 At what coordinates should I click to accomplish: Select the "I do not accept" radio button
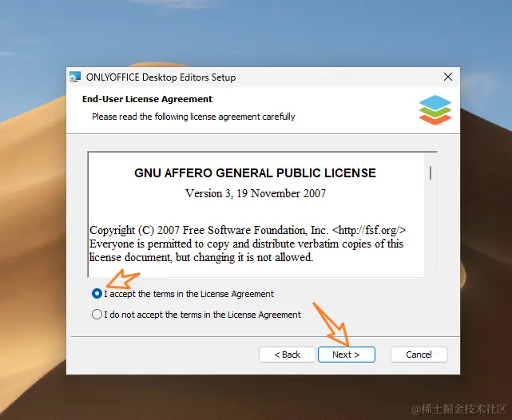coord(97,315)
